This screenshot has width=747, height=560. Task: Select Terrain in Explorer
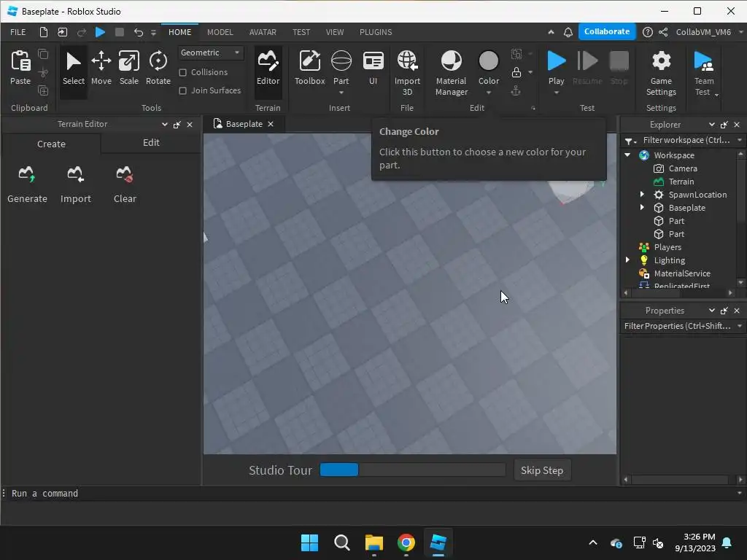coord(681,182)
